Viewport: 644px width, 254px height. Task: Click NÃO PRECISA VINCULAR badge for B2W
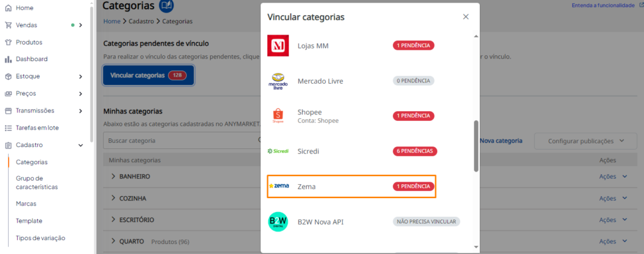tap(426, 221)
